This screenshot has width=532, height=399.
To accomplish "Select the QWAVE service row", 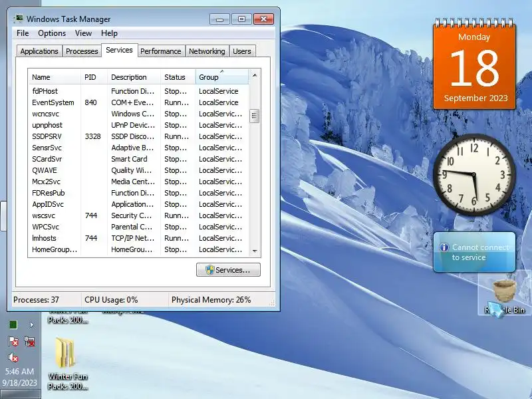I will [x=139, y=170].
